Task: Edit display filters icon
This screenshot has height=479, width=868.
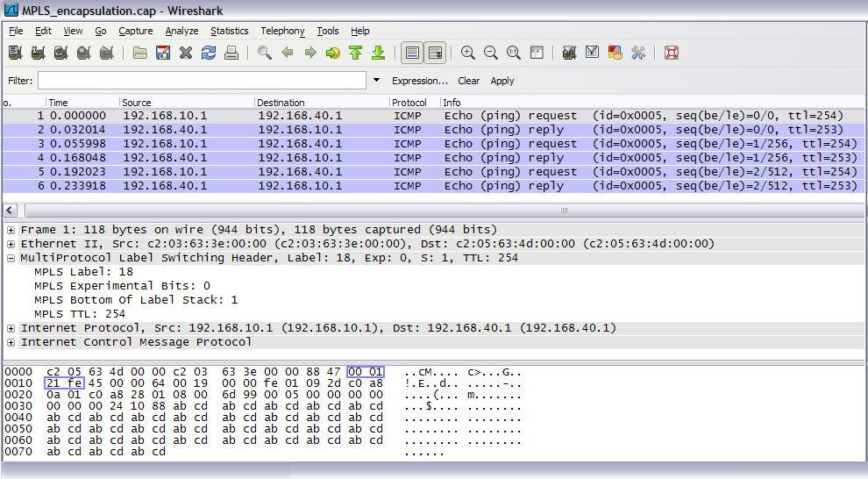Action: click(x=592, y=53)
